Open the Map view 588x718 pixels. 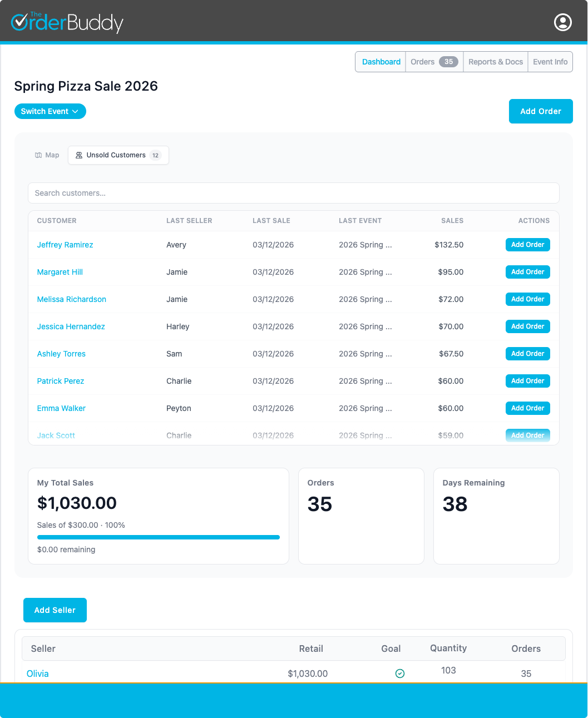47,155
